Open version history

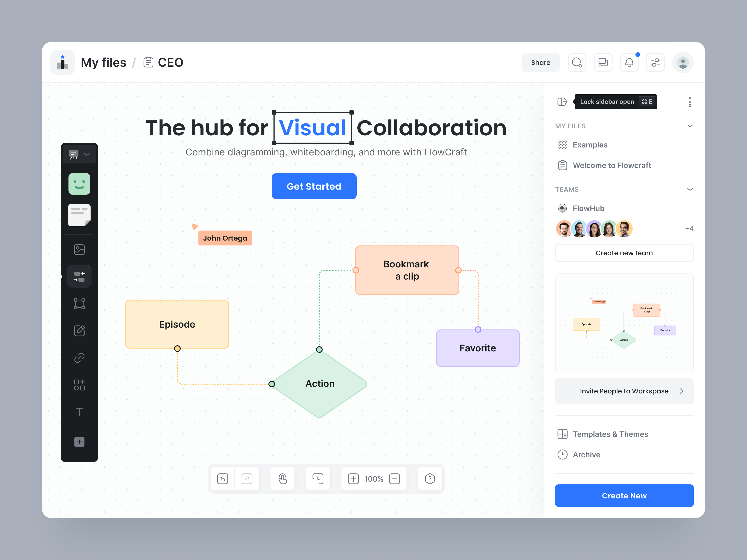(318, 478)
